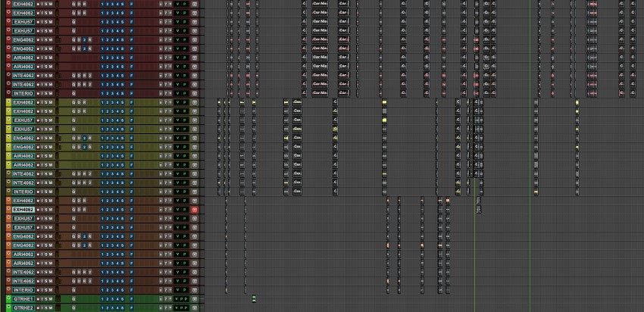Screen dimensions: 644x312
Task: Toggle input monitoring on GTRHE1
Action: (x=42, y=299)
